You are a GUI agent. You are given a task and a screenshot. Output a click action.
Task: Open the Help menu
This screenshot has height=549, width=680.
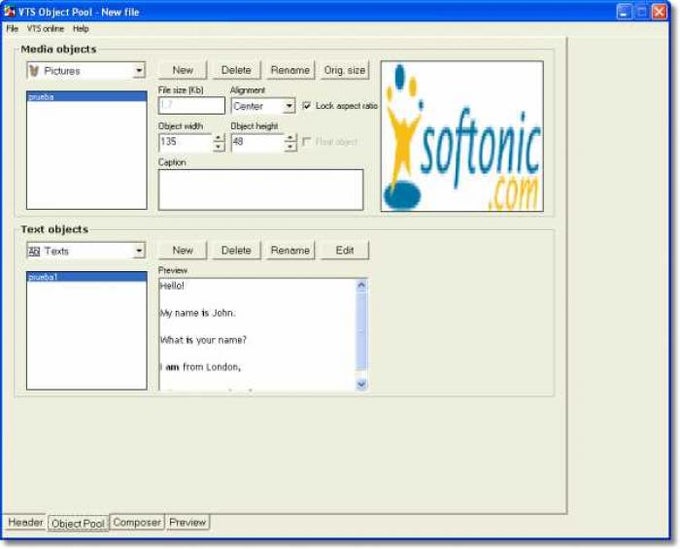pyautogui.click(x=81, y=29)
